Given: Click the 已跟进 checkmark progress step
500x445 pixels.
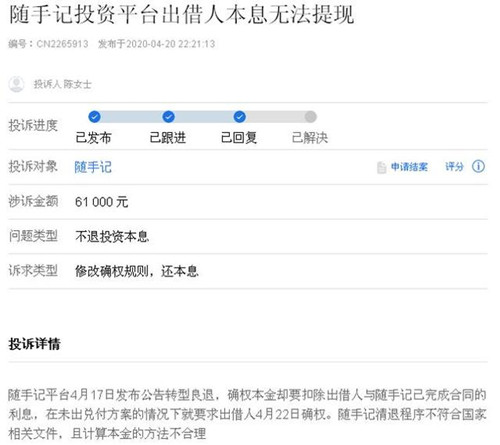Looking at the screenshot, I should 168,117.
